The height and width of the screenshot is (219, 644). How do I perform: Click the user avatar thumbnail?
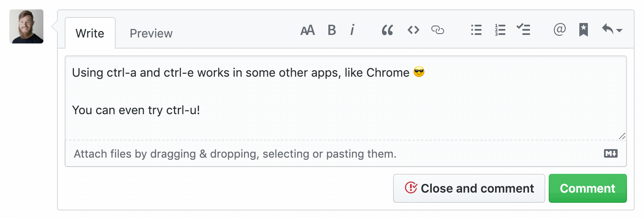pos(26,26)
